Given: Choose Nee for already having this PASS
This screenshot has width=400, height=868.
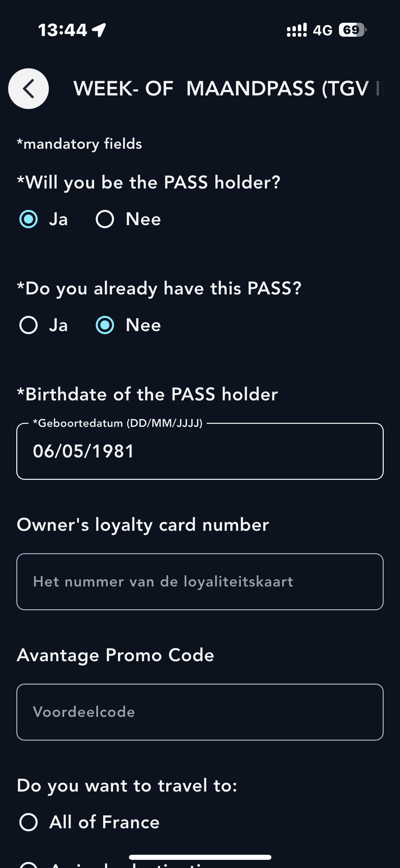Looking at the screenshot, I should tap(105, 325).
